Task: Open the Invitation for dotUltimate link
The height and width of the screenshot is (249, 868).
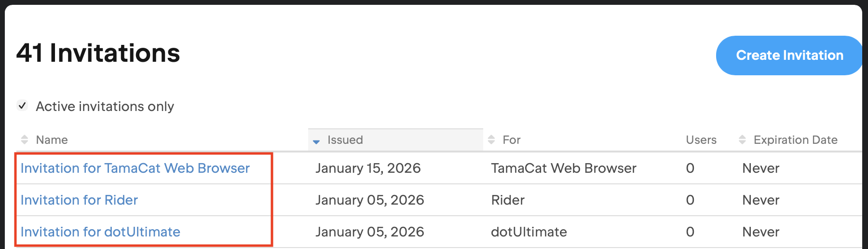Action: 100,232
